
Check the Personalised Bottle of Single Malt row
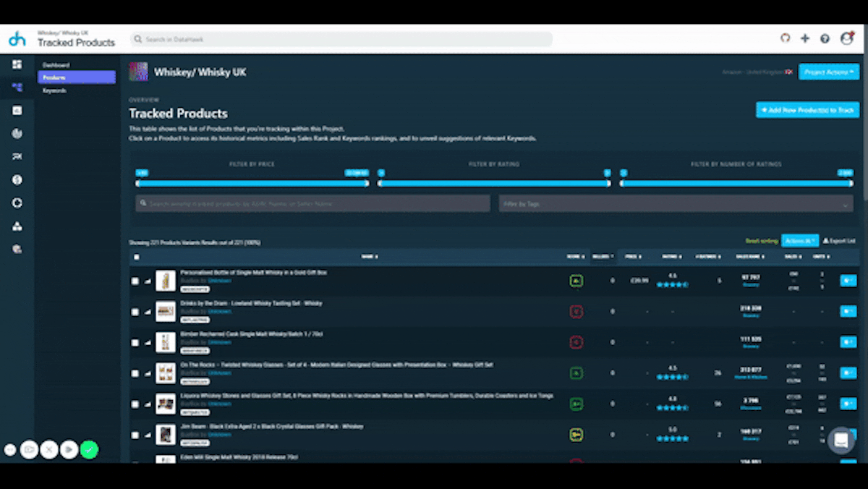(x=135, y=281)
